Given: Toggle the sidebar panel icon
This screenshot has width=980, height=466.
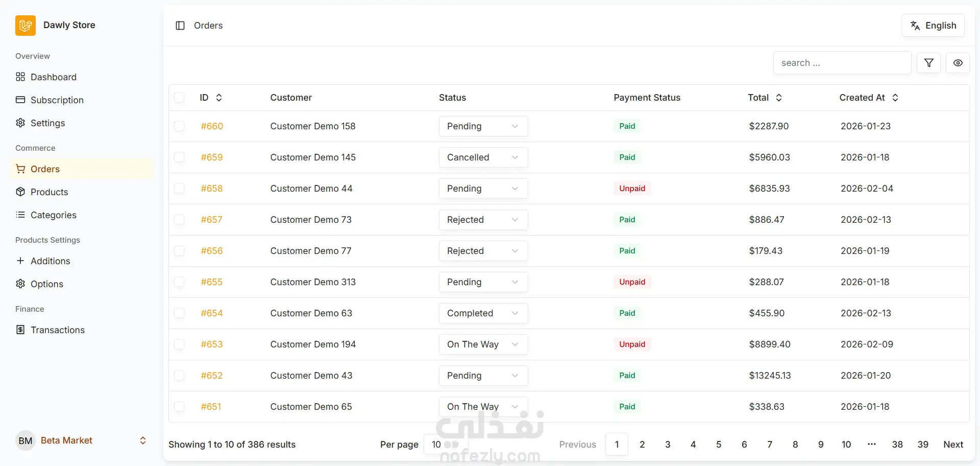Looking at the screenshot, I should [180, 26].
